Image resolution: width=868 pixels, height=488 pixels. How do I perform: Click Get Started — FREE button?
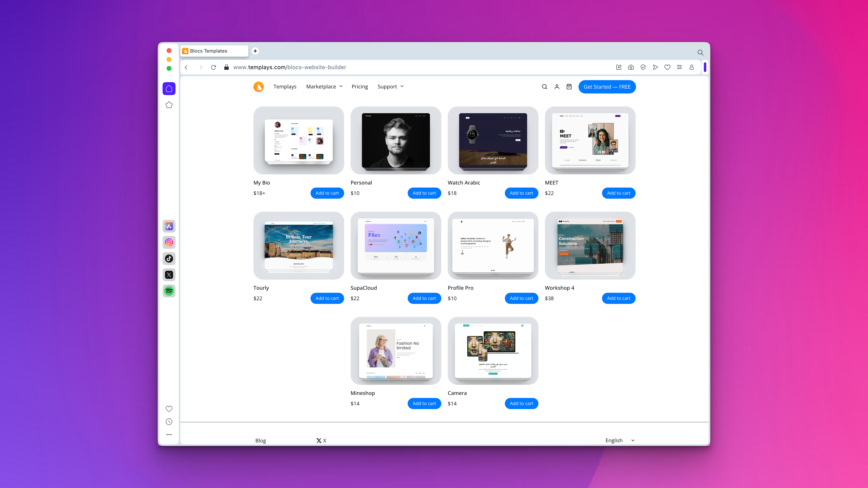point(607,87)
